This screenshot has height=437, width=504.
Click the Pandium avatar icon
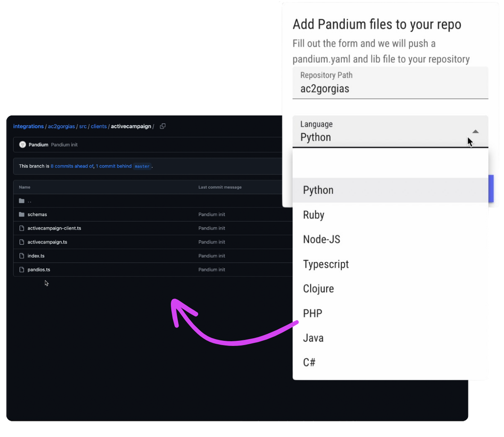pyautogui.click(x=22, y=145)
